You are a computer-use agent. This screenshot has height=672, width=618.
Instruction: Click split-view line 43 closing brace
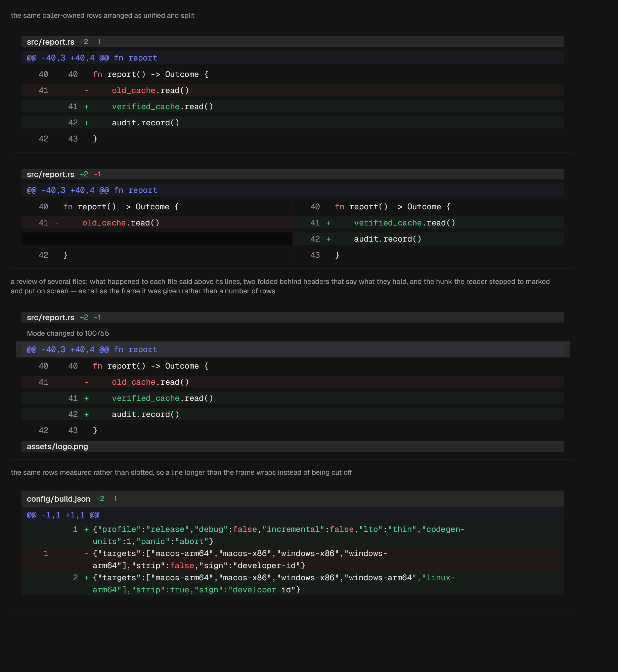[x=429, y=255]
